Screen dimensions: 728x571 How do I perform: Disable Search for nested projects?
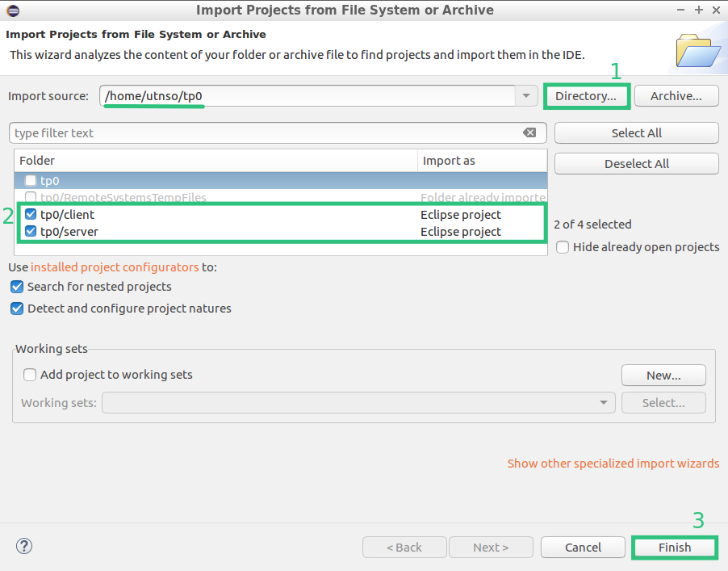(x=17, y=286)
